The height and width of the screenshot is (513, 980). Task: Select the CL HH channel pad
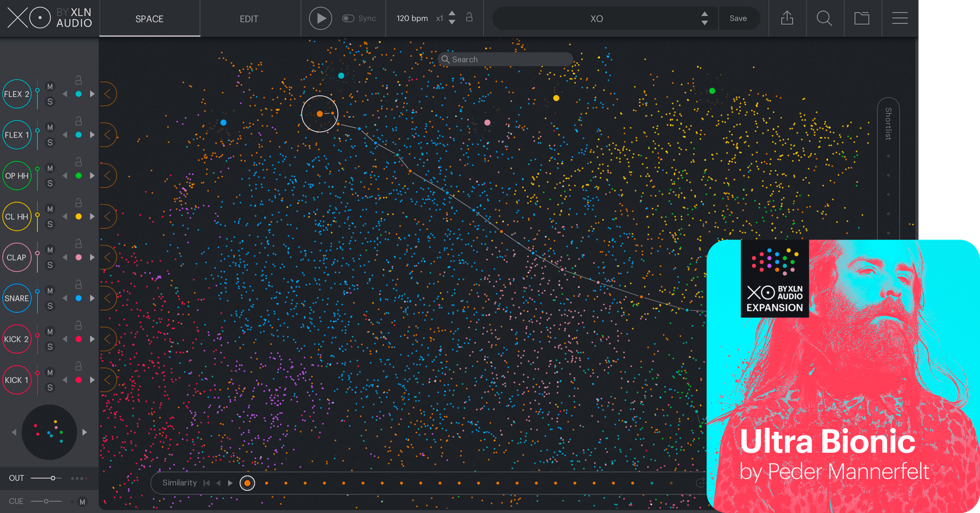17,216
